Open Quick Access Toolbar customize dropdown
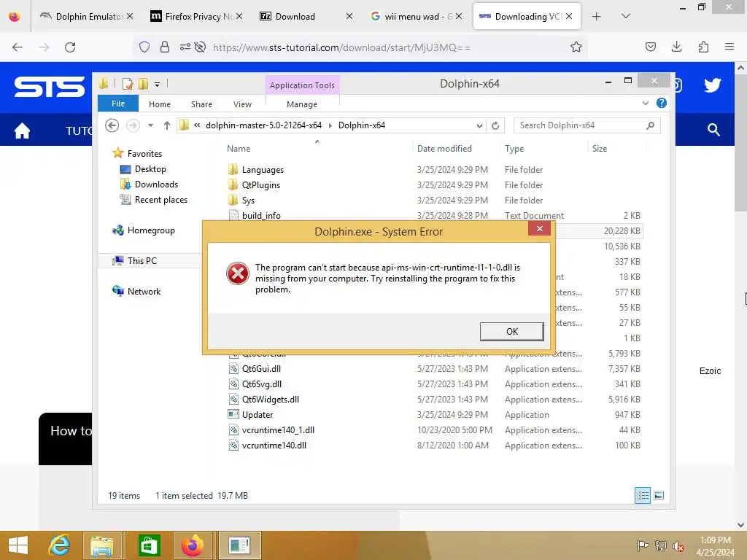 158,85
